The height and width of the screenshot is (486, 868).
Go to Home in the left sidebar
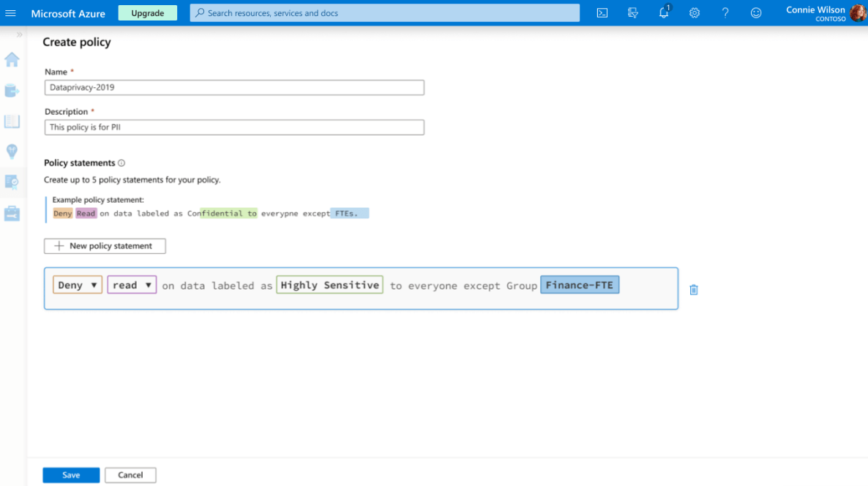point(12,60)
